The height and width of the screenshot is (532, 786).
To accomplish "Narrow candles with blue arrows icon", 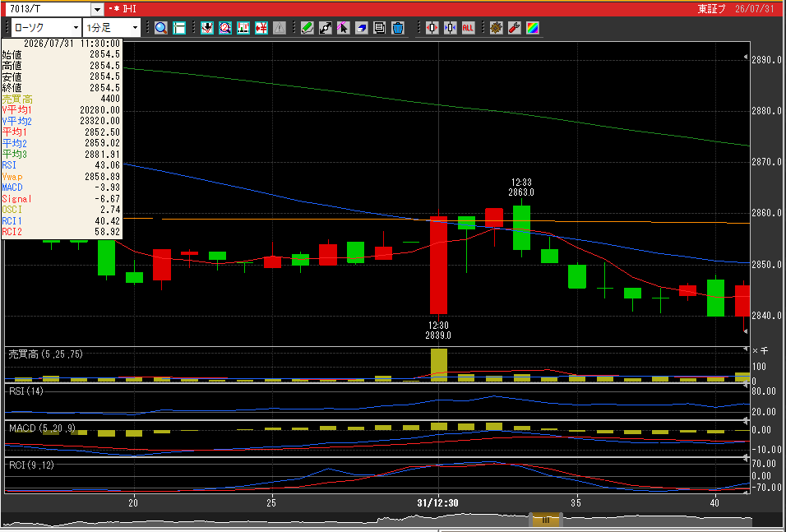I will tap(451, 28).
